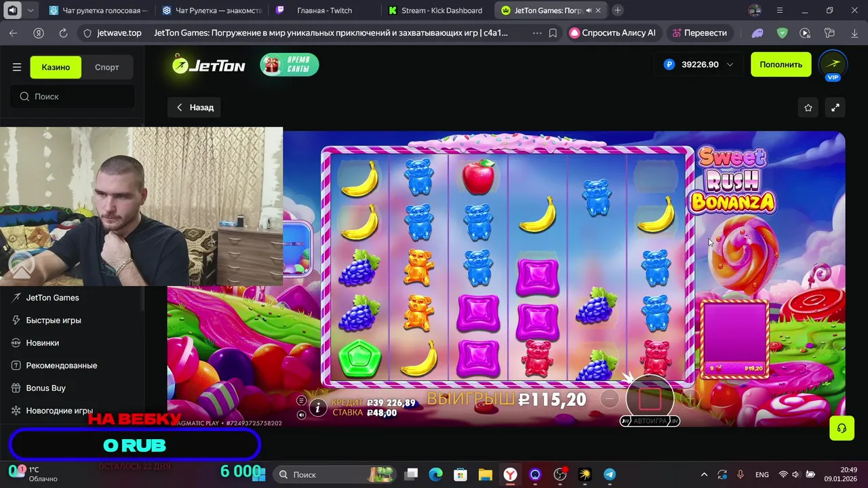The height and width of the screenshot is (488, 868).
Task: Expand the ruble balance dropdown
Action: tap(730, 64)
